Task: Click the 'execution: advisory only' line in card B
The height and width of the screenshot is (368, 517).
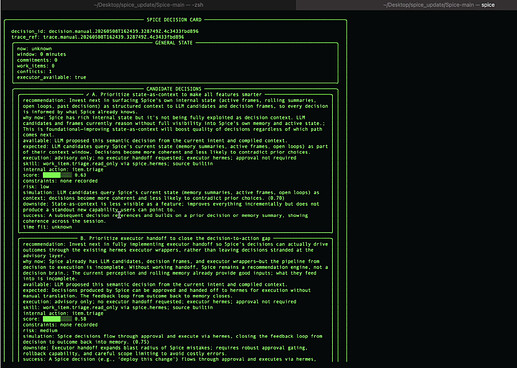Action: (159, 302)
